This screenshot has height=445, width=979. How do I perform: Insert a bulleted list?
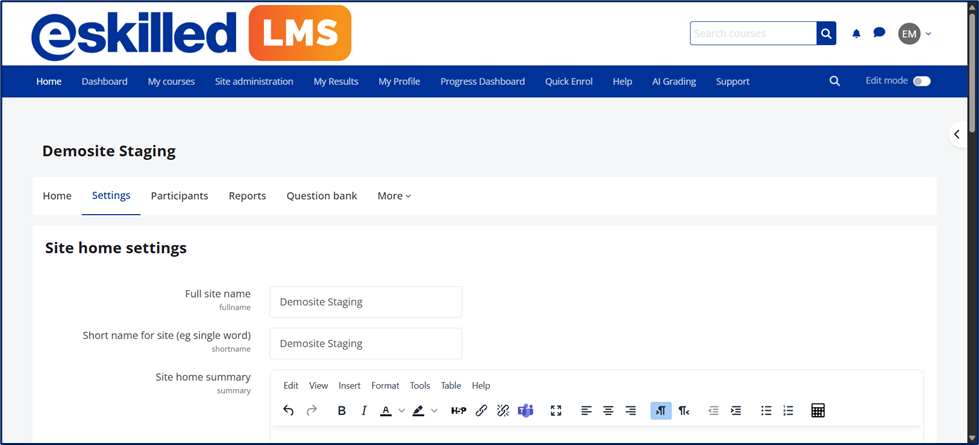766,411
